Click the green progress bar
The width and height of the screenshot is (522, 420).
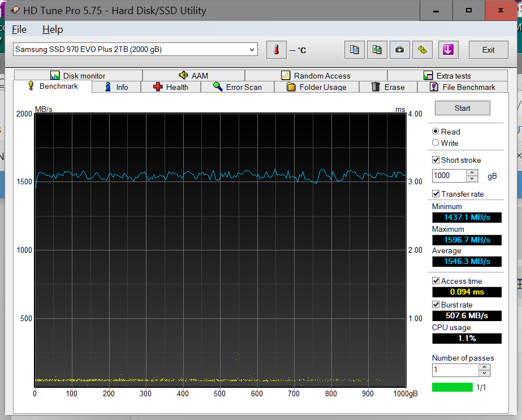451,387
